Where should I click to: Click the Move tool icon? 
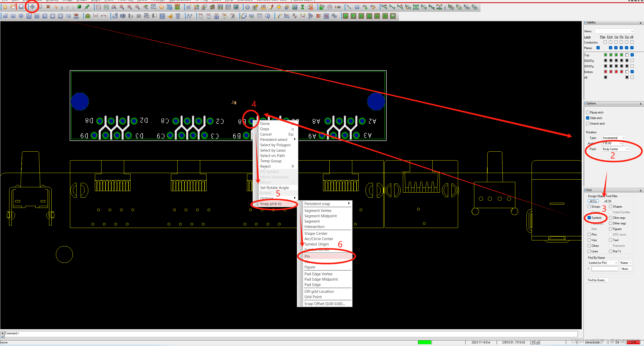click(33, 7)
